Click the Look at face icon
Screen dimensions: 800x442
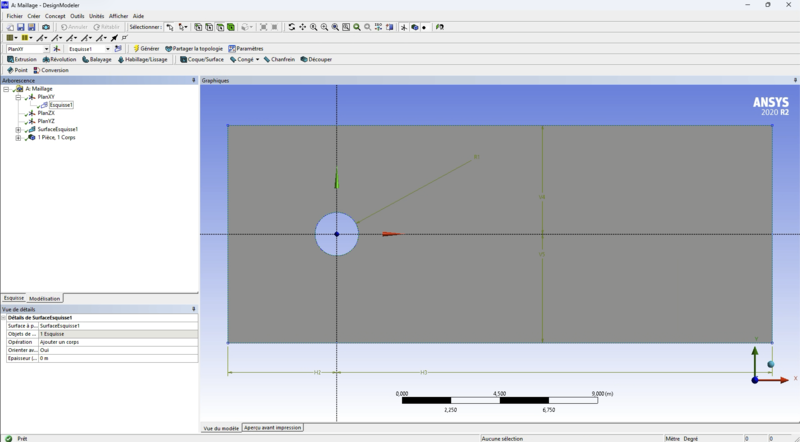390,27
